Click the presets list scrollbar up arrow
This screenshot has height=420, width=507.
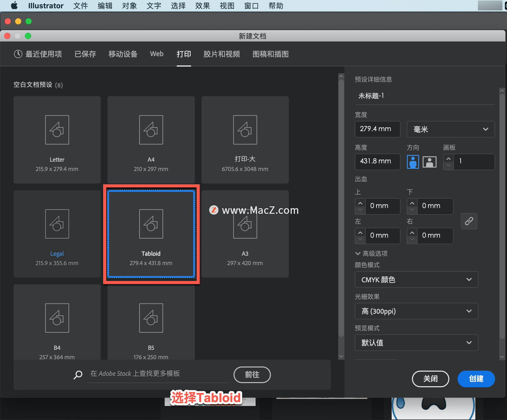(341, 76)
